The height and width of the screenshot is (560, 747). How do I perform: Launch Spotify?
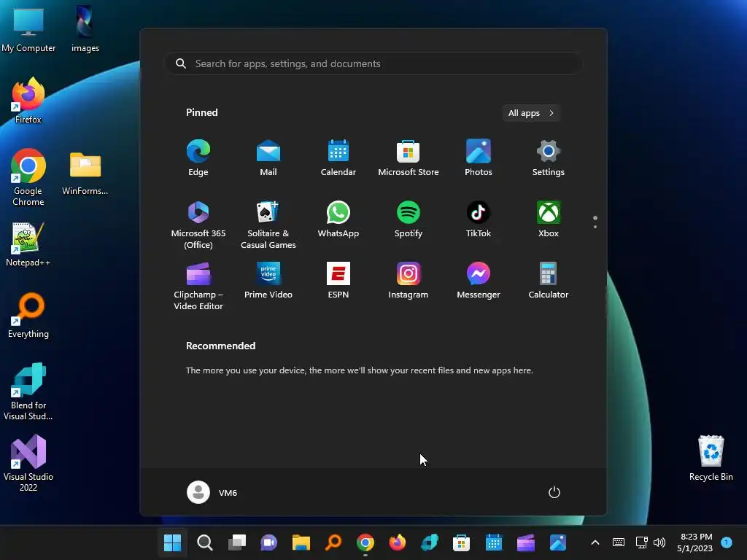(x=409, y=219)
